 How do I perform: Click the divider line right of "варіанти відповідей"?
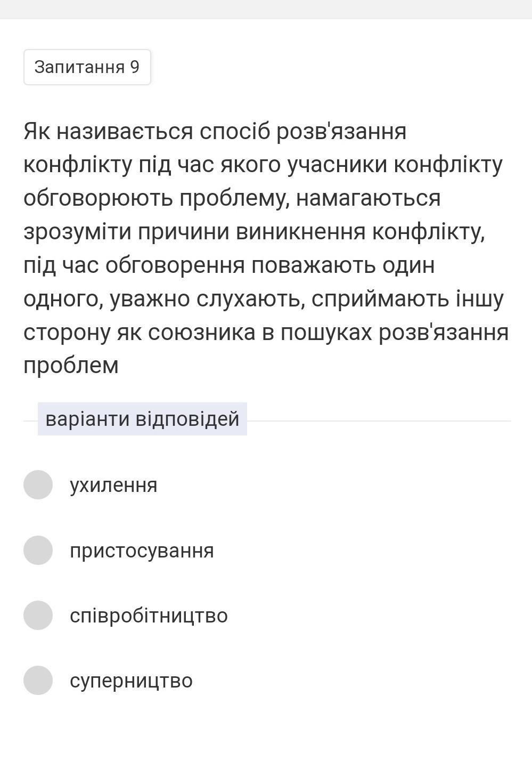(x=378, y=421)
